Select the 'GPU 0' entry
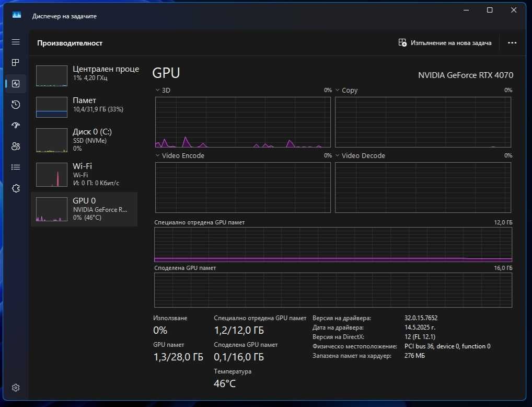This screenshot has width=532, height=407. tap(84, 209)
